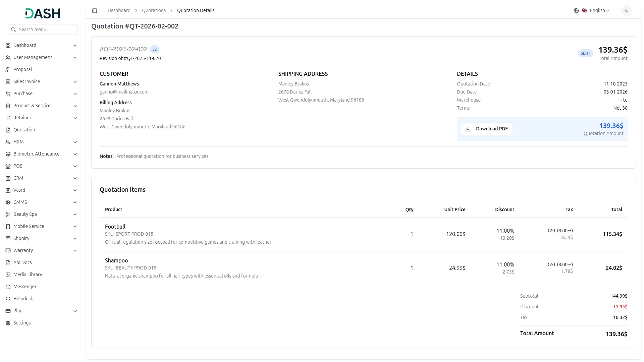Open the user avatar menu

click(626, 11)
